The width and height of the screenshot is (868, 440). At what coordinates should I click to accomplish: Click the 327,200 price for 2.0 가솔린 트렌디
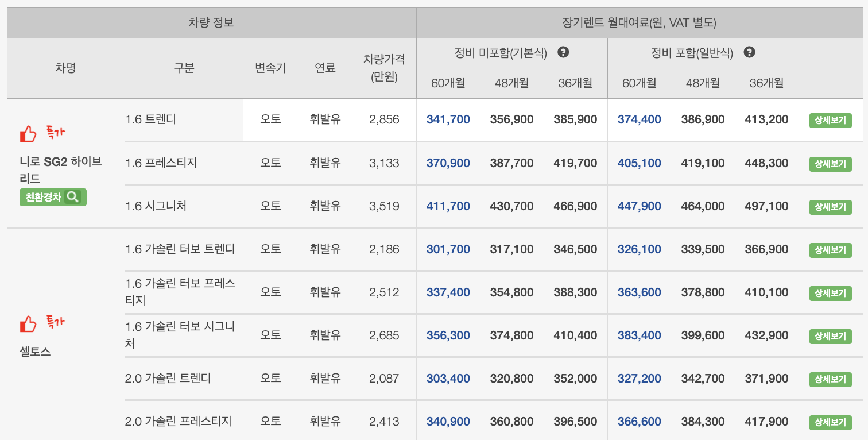[x=639, y=379]
